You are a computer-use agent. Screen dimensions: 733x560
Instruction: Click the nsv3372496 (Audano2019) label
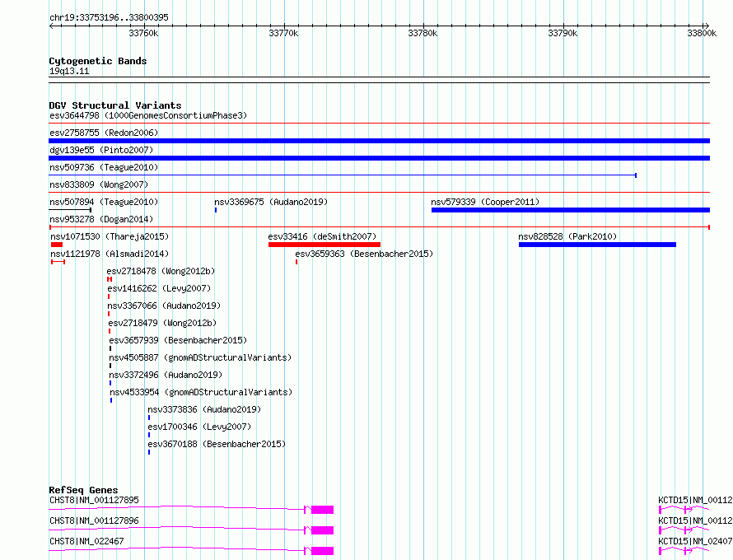point(166,375)
